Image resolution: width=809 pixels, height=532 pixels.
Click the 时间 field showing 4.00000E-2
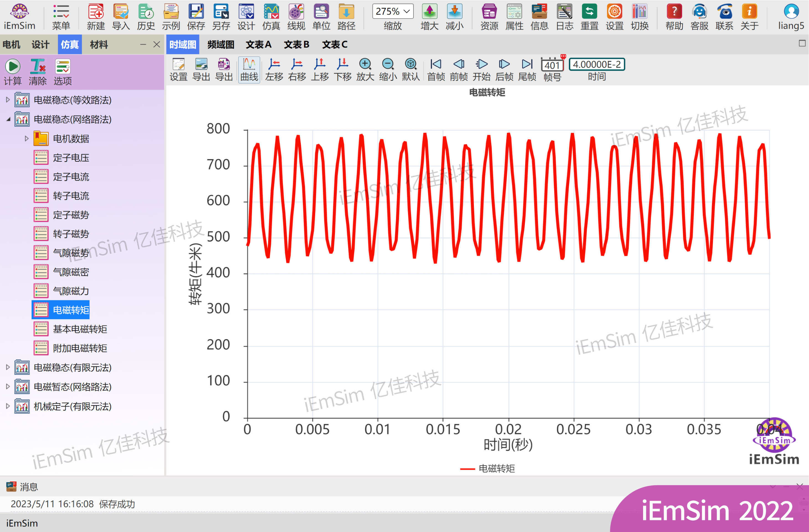(x=597, y=64)
